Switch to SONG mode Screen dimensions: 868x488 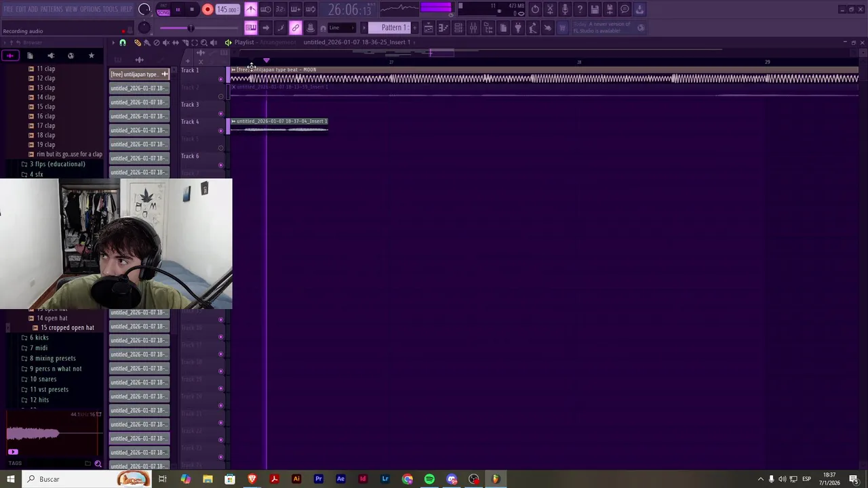163,12
